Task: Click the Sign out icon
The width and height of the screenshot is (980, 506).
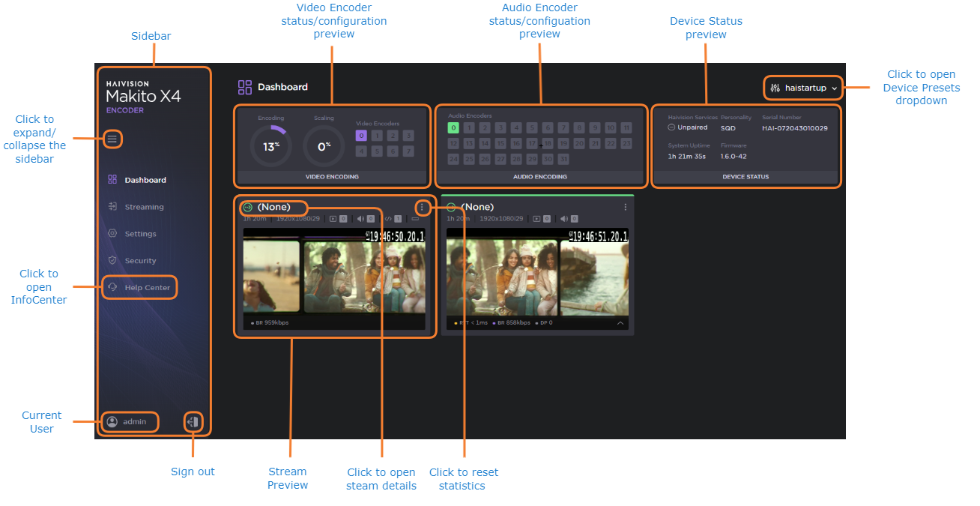Action: (x=193, y=421)
